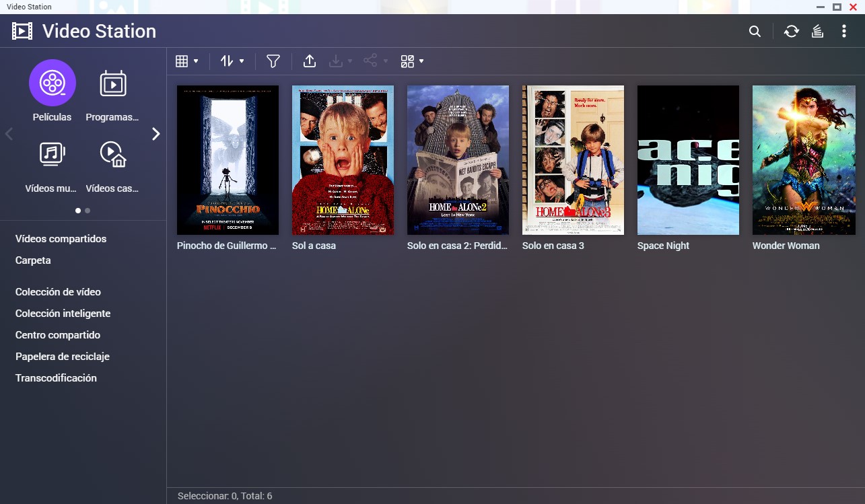Click the Video Station film logo

pos(22,32)
